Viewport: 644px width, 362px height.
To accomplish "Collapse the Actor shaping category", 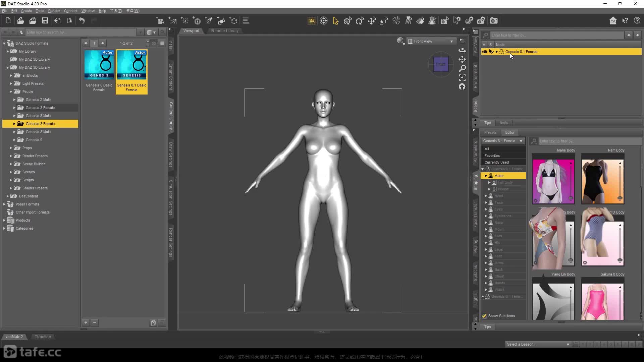I will coord(486,176).
